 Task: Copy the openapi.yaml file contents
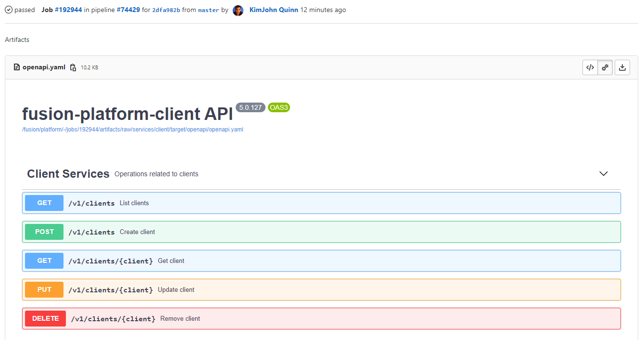click(73, 67)
